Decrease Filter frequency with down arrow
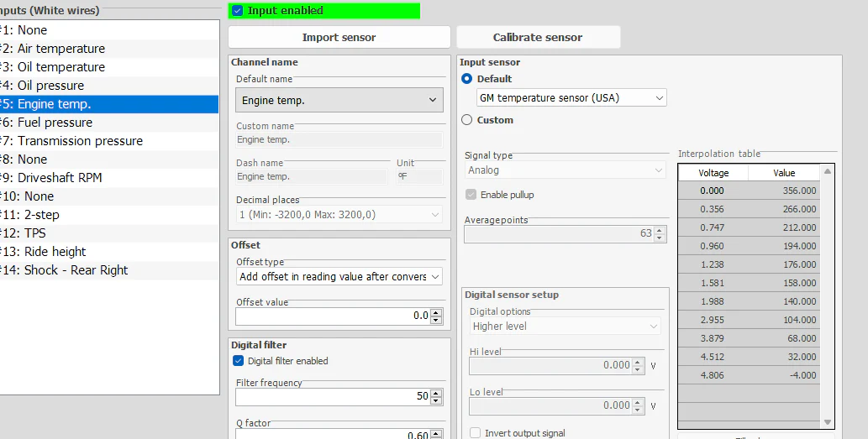Viewport: 868px width, 439px height. coord(436,400)
